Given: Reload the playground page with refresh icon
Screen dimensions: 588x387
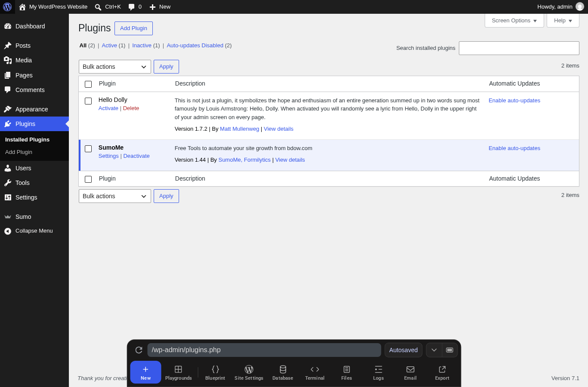Looking at the screenshot, I should [139, 350].
